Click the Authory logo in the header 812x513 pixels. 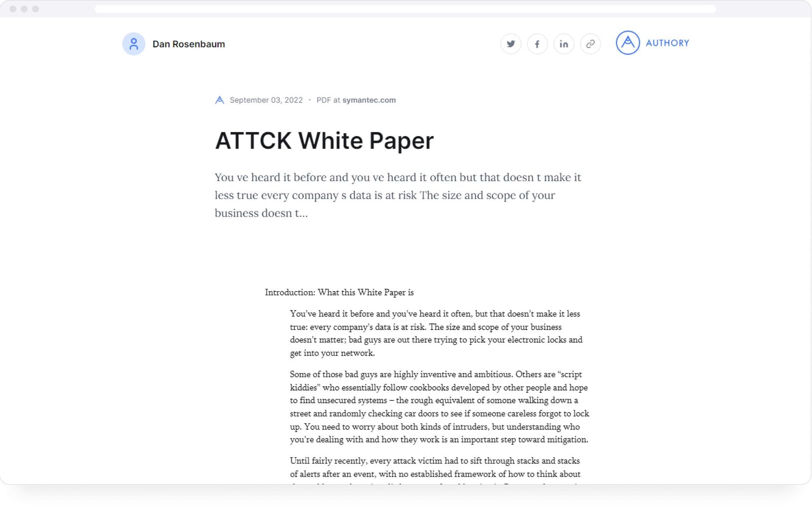(x=652, y=43)
